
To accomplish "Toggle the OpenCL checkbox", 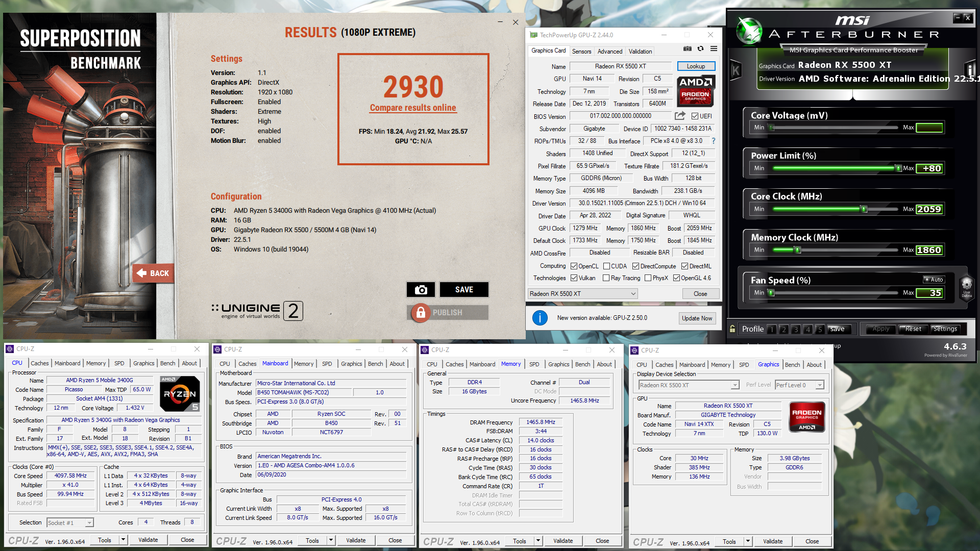I will pos(574,266).
